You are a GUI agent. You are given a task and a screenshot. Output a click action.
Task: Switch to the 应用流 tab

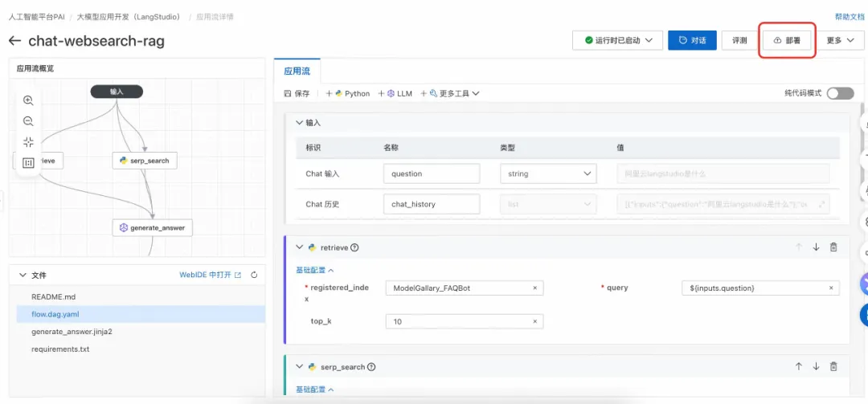click(x=297, y=71)
